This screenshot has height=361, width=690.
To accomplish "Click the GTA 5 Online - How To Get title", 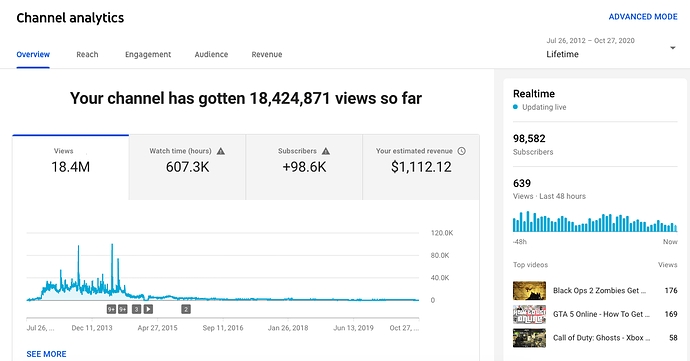I will click(601, 314).
